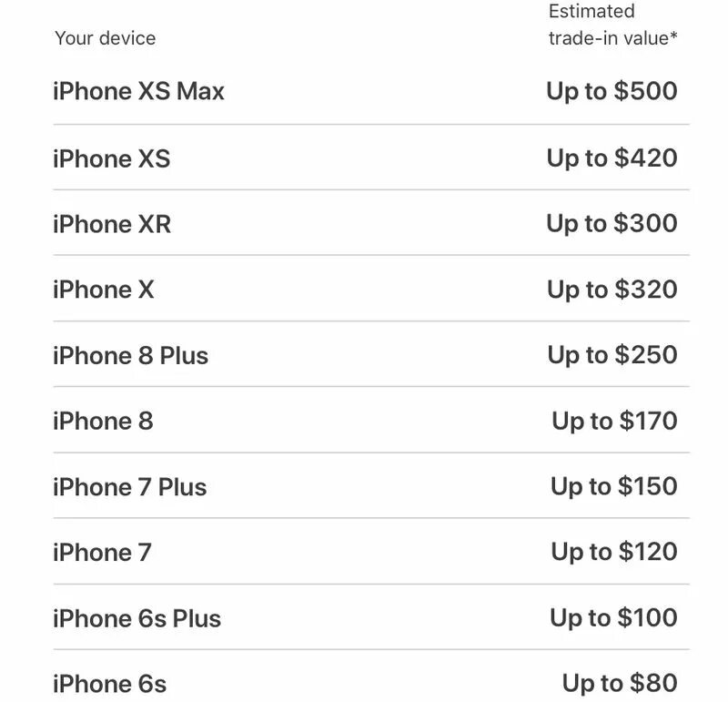Viewport: 728px width, 702px height.
Task: Click the iPhone 6s device name
Action: [109, 684]
